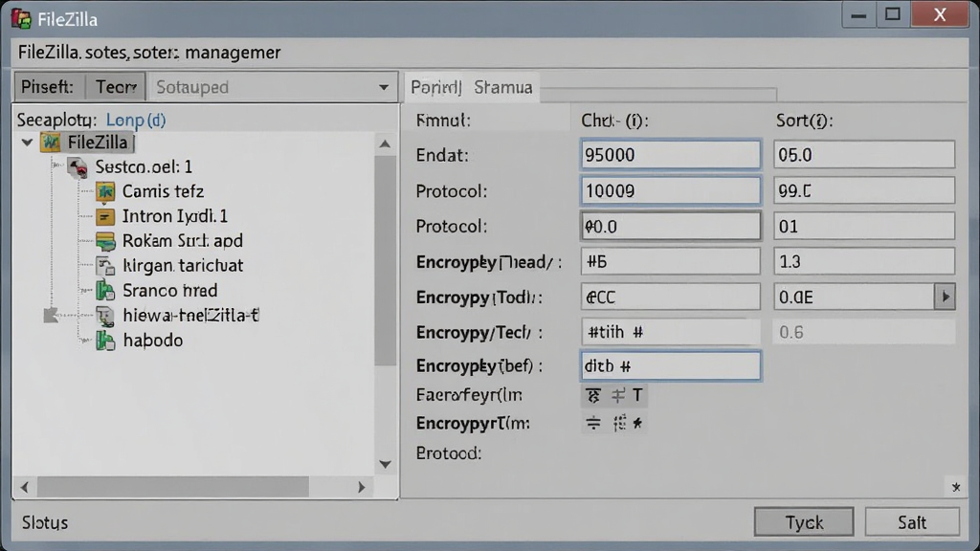Screen dimensions: 980x551
Task: Select the Rokam Suct apd tree entry
Action: click(x=183, y=241)
